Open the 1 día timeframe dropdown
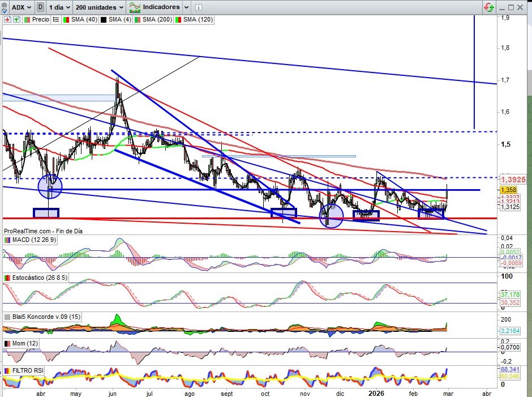 (59, 7)
